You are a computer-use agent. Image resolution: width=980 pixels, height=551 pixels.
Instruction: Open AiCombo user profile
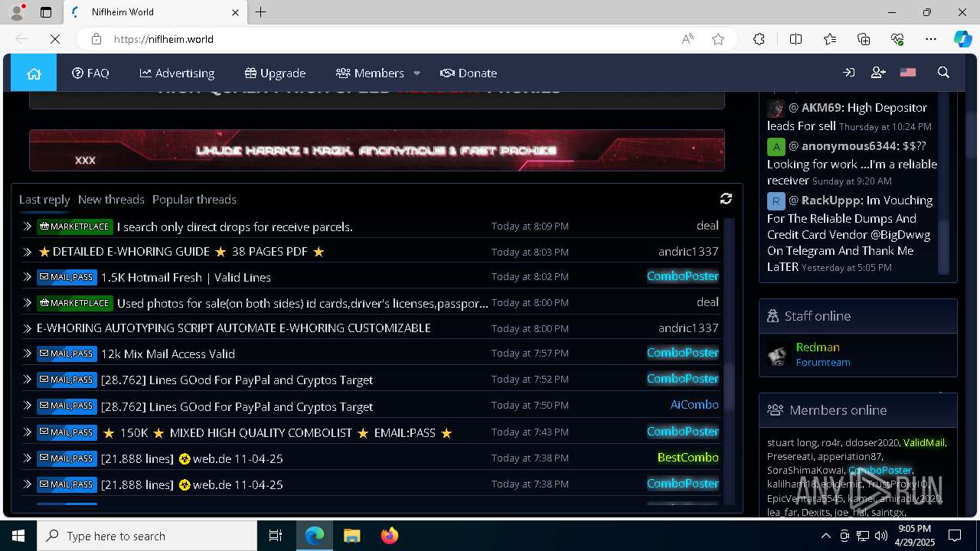694,405
